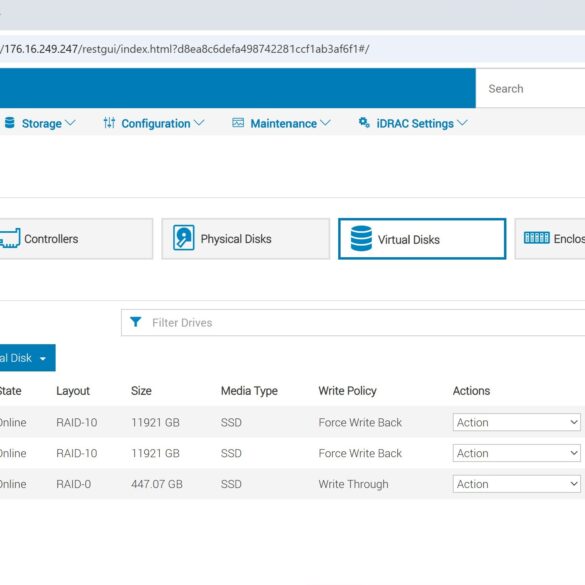
Task: Click the Search box in header
Action: pos(530,88)
